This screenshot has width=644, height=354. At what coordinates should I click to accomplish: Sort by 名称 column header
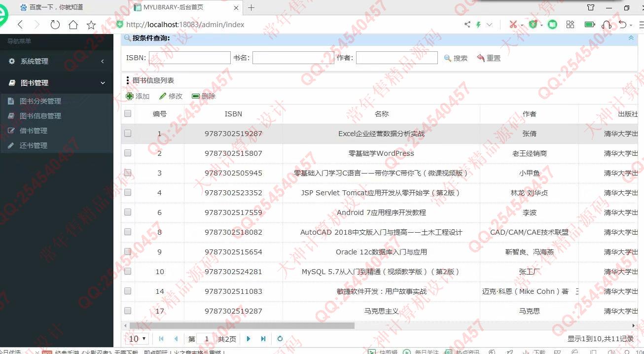(382, 114)
